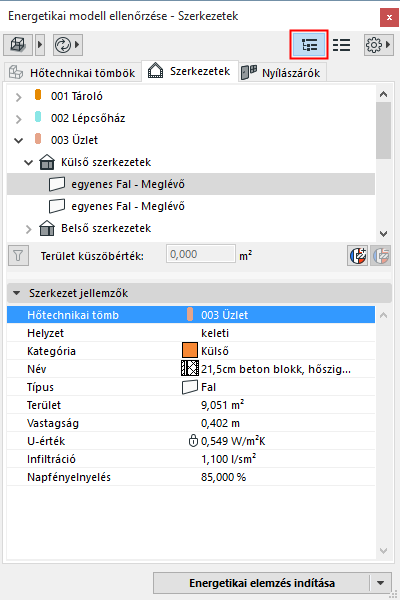This screenshot has width=400, height=600.
Task: Click the U-érték lock icon
Action: [193, 440]
